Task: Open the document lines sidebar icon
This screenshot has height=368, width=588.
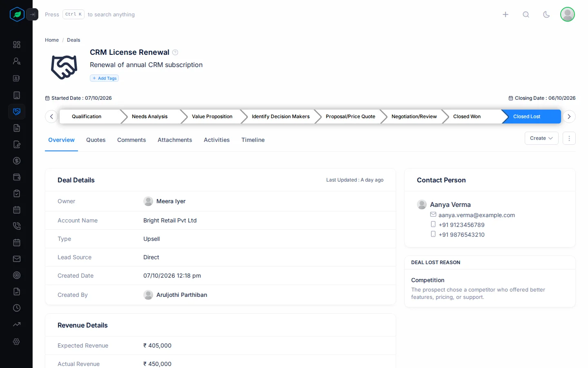Action: (17, 128)
